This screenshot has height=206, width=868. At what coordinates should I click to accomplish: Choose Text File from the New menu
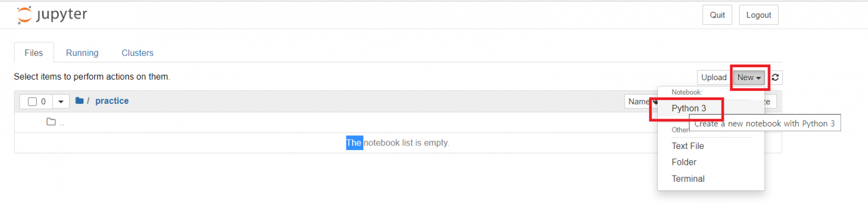688,146
